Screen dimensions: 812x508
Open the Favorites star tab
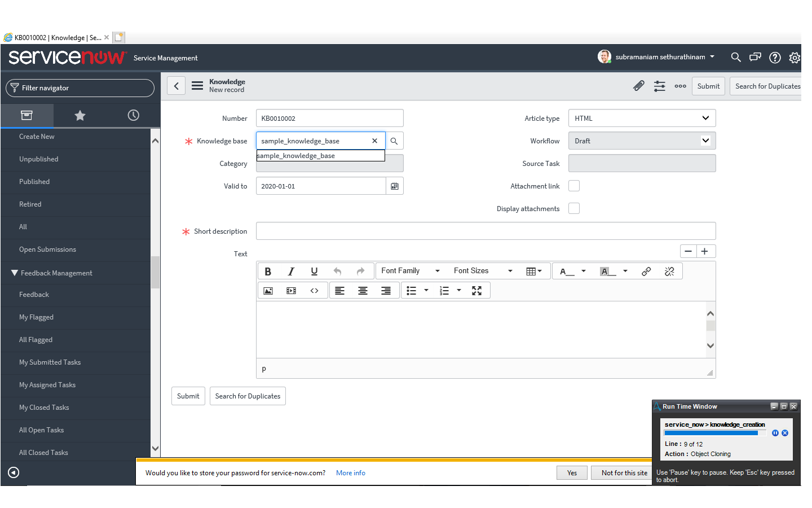(x=80, y=116)
